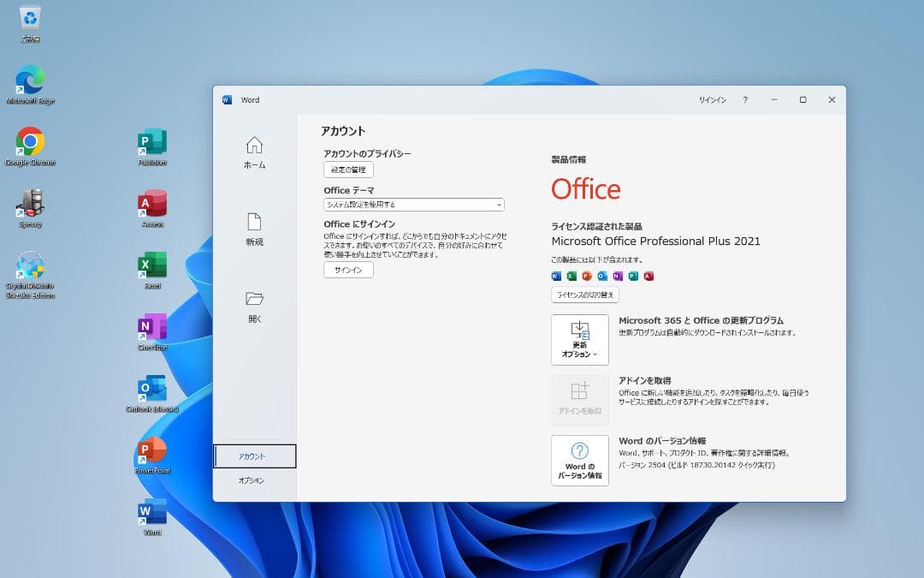The image size is (924, 578).
Task: Click the Switch License (ライセンスの切り替え) button
Action: click(x=584, y=295)
